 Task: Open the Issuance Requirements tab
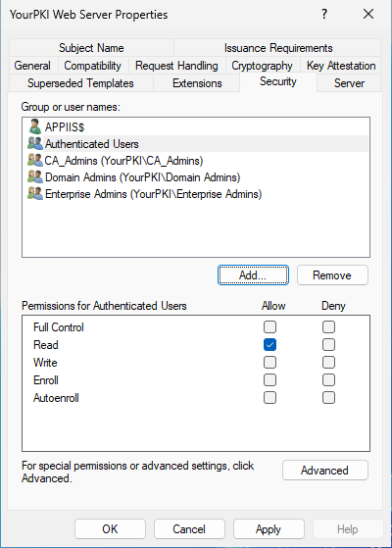click(278, 47)
